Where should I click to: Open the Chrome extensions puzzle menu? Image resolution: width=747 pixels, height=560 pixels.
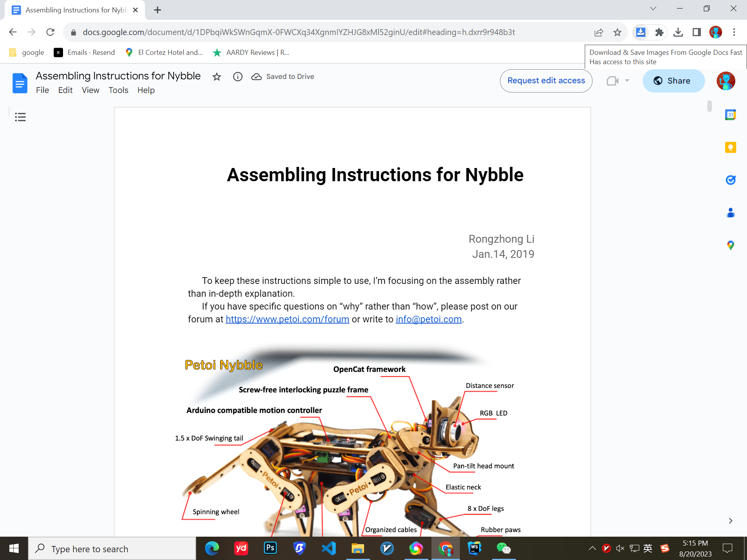tap(659, 32)
